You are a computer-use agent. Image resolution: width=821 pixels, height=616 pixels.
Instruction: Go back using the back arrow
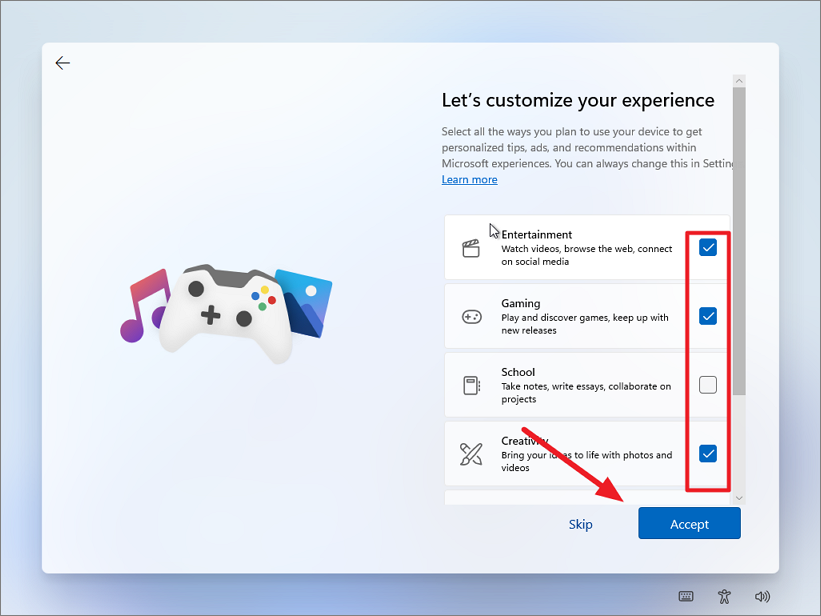[62, 63]
